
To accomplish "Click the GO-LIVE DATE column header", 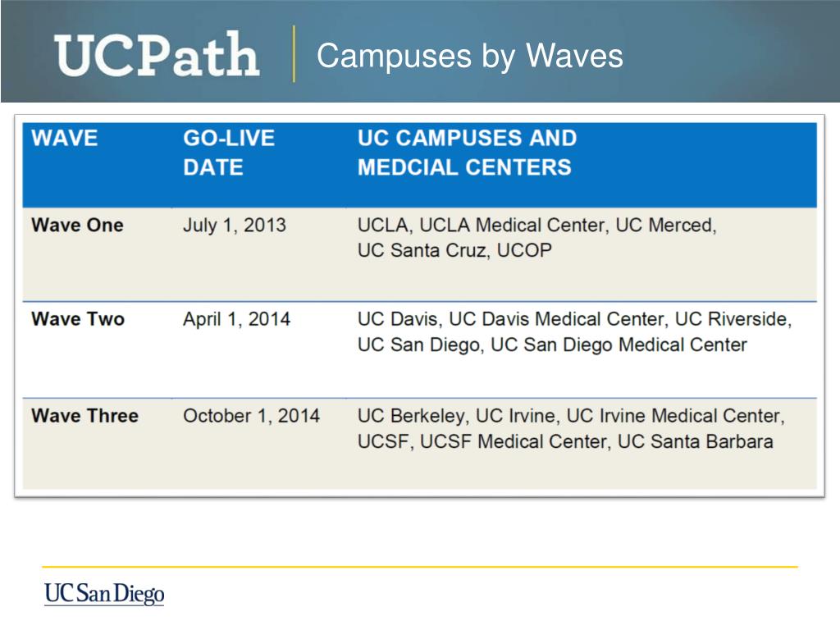I will pos(229,153).
